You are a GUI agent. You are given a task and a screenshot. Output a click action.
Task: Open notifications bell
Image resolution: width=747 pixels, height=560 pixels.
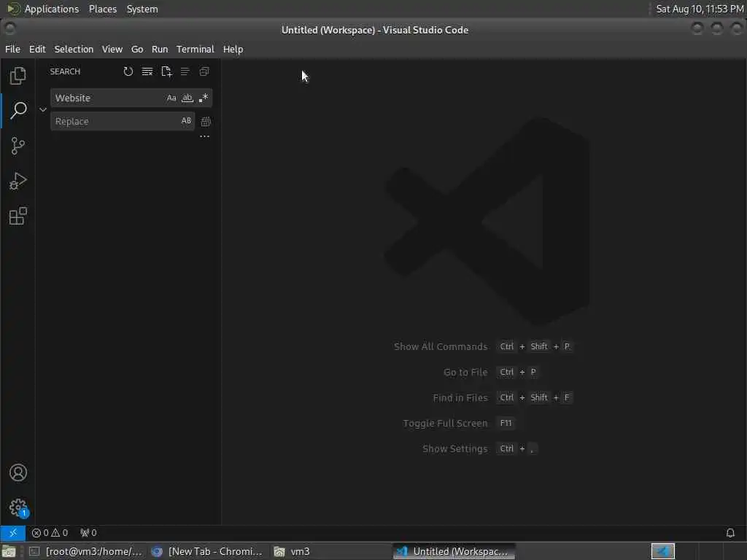click(730, 533)
